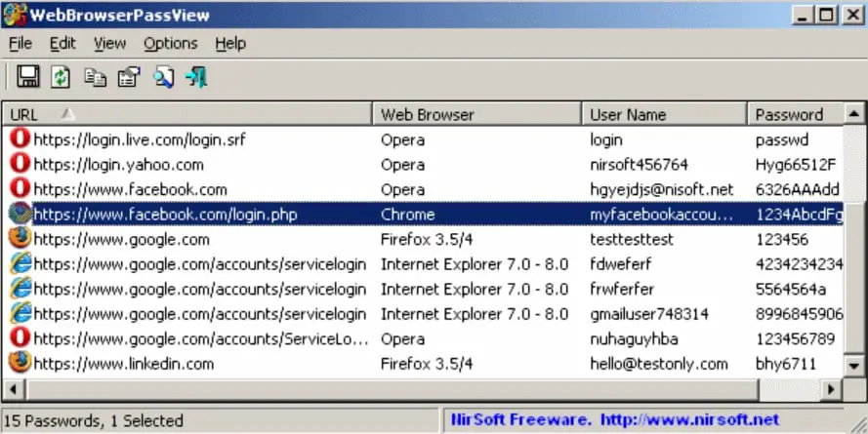Click password value 5564564a

(791, 289)
